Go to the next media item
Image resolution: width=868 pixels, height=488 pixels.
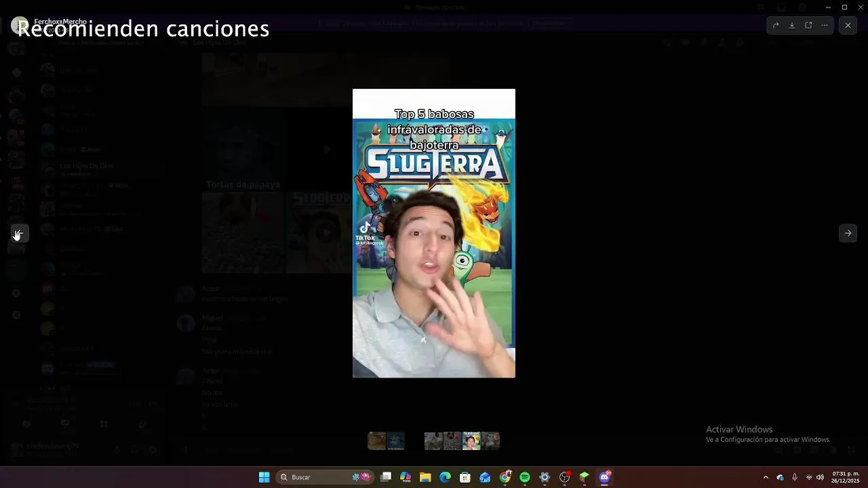[x=848, y=233]
